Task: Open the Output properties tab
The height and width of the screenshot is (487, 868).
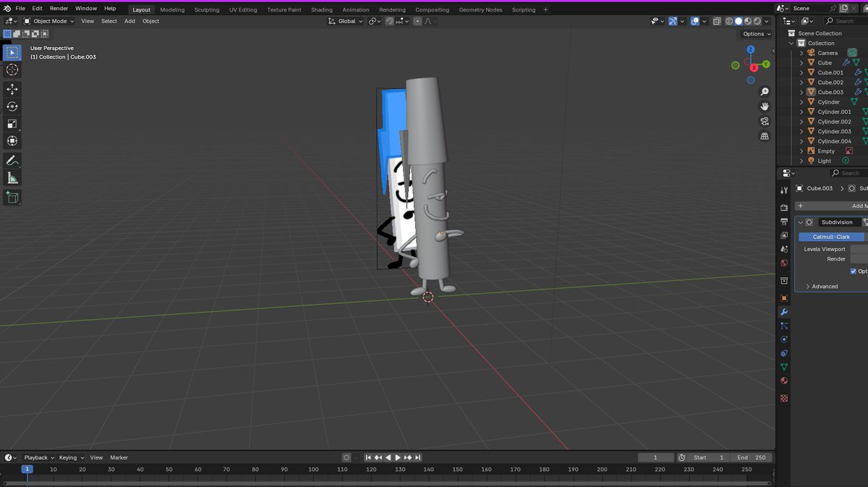Action: click(x=784, y=221)
